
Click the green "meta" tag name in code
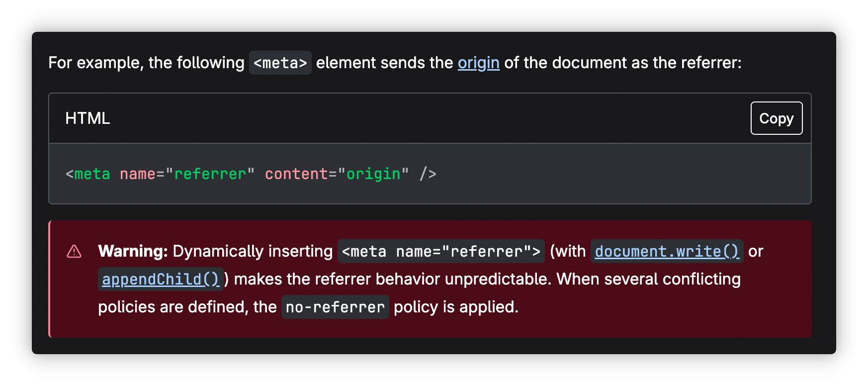(x=92, y=174)
